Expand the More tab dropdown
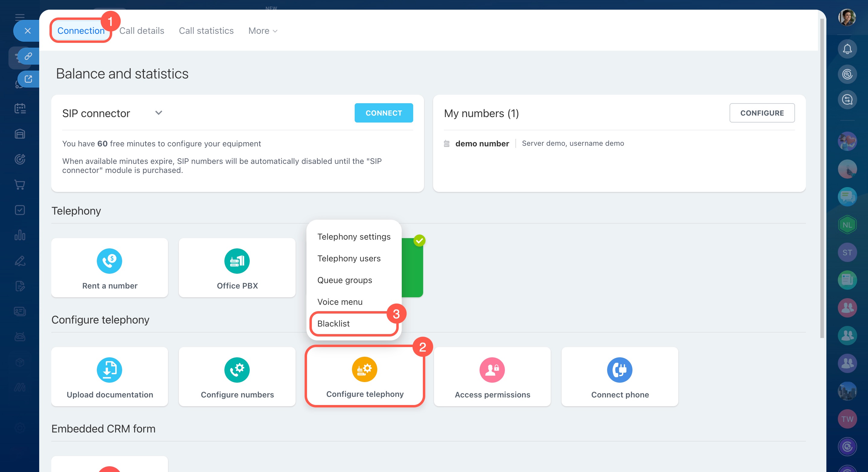 [x=263, y=31]
